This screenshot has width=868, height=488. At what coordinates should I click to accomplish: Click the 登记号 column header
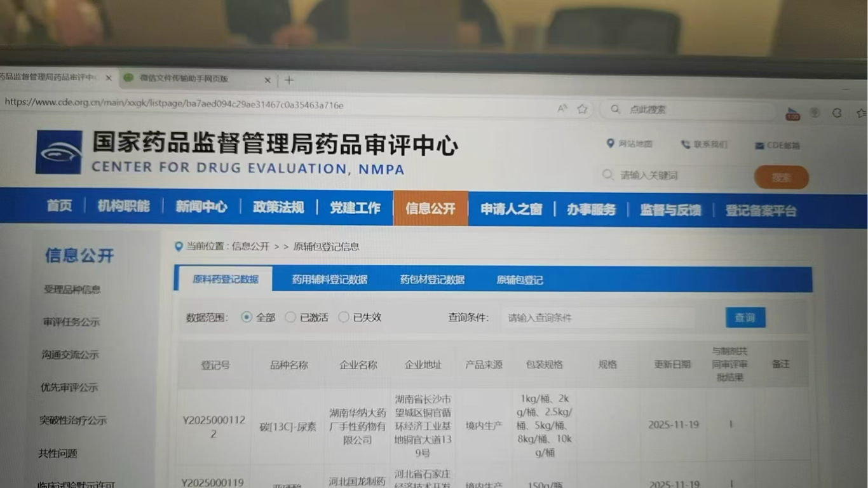coord(215,365)
